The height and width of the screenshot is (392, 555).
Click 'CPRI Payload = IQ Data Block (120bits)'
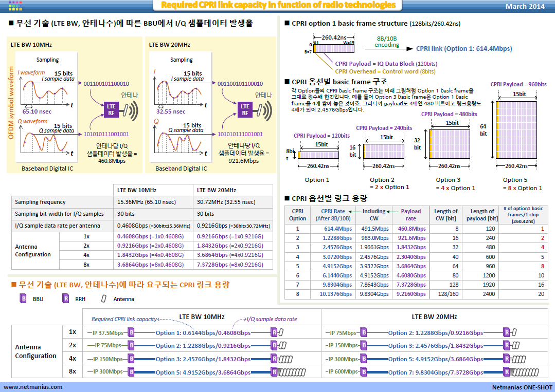click(386, 64)
